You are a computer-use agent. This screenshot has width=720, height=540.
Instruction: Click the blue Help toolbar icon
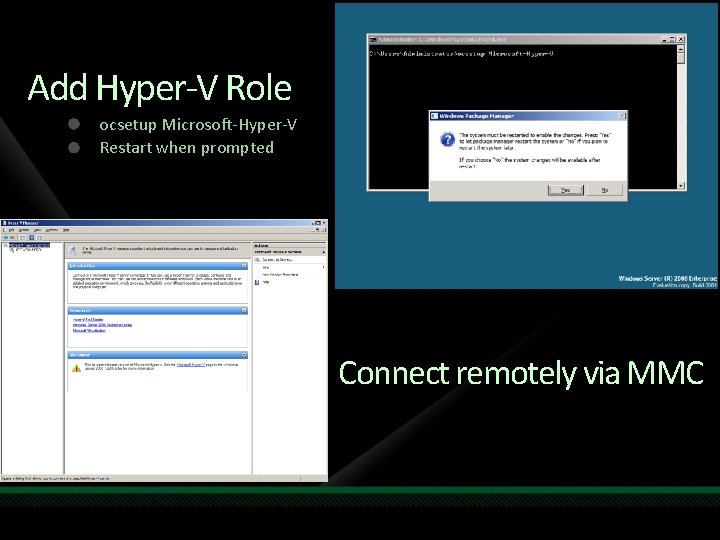pos(32,237)
